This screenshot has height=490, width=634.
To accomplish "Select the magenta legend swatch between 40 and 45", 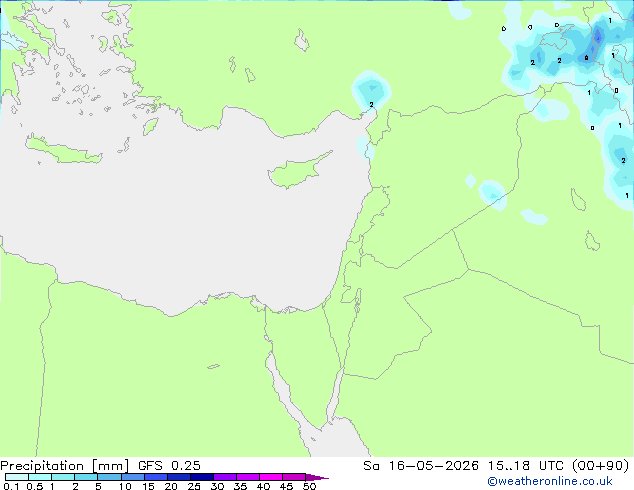I will (271, 477).
